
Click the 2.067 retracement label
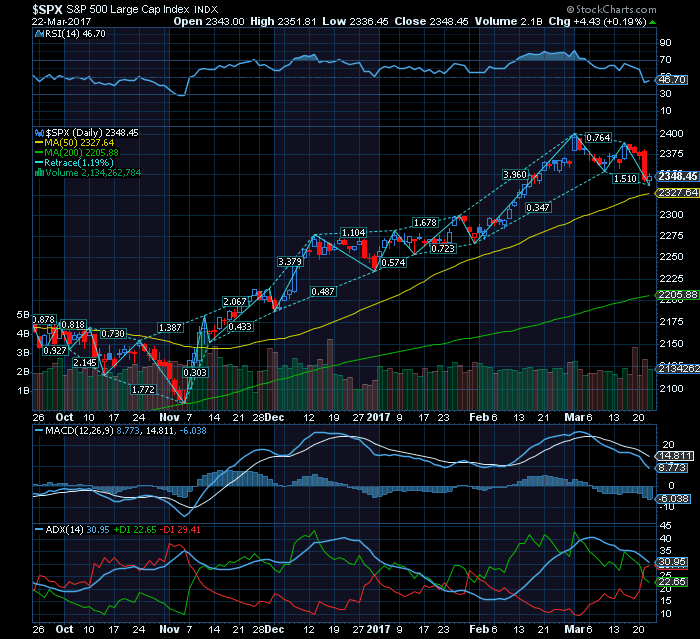(x=235, y=302)
